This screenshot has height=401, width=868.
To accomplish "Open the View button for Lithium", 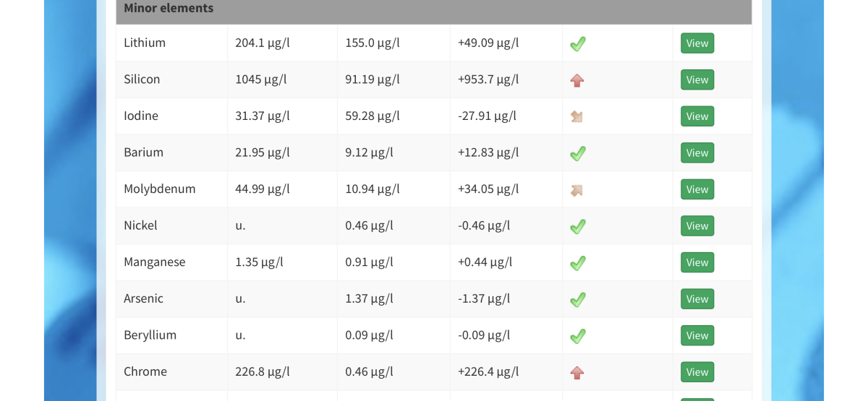I will (x=697, y=43).
